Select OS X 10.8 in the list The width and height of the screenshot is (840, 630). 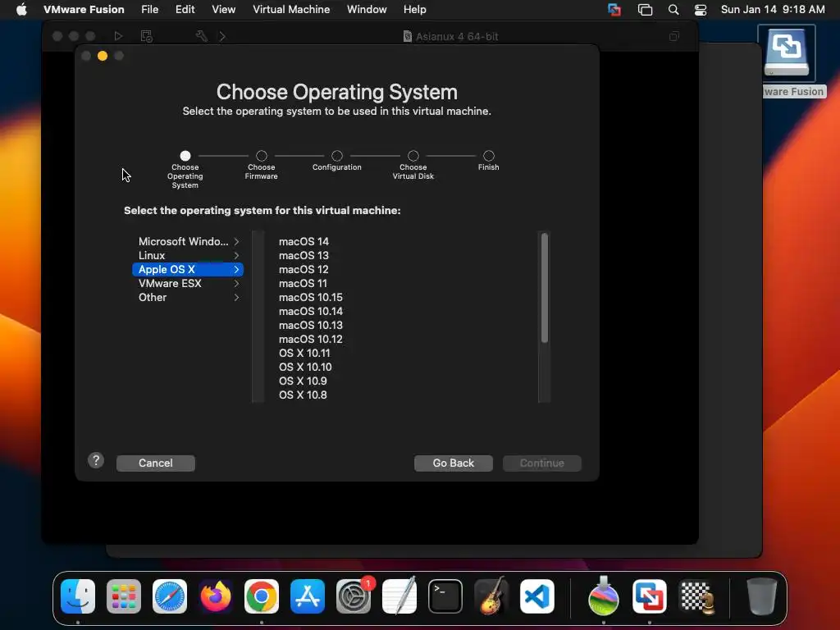pos(303,395)
